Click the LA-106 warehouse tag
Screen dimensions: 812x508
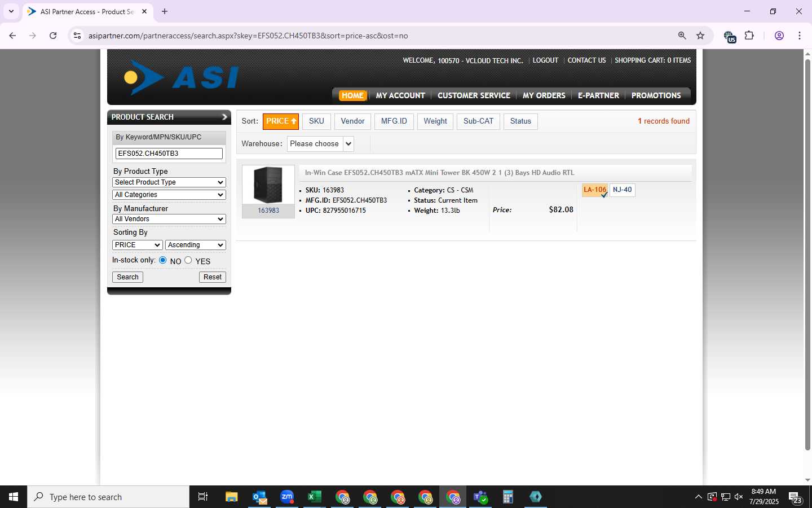click(x=595, y=190)
